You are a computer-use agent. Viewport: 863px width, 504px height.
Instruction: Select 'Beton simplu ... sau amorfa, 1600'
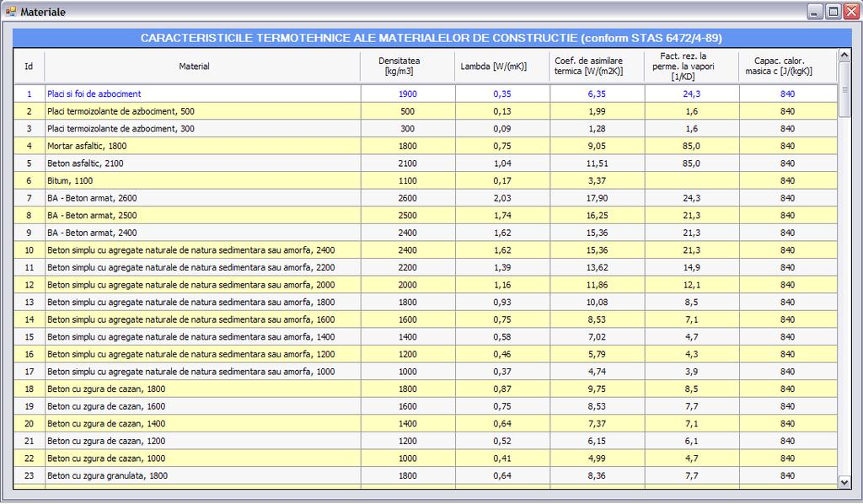[x=425, y=319]
